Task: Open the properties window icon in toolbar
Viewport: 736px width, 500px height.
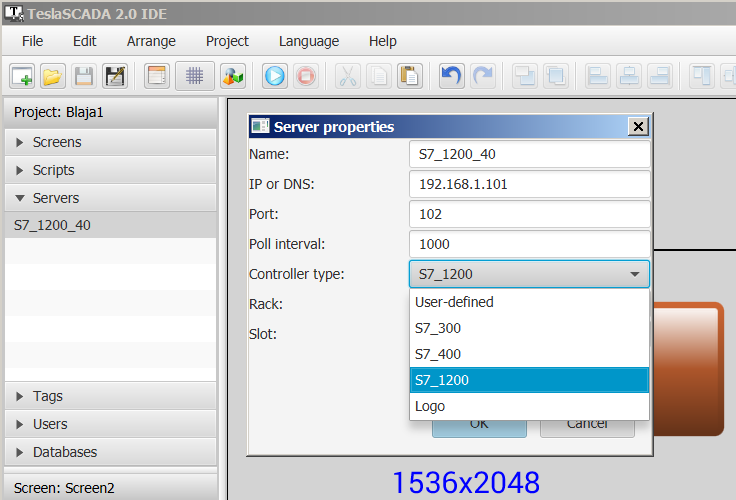Action: tap(157, 76)
